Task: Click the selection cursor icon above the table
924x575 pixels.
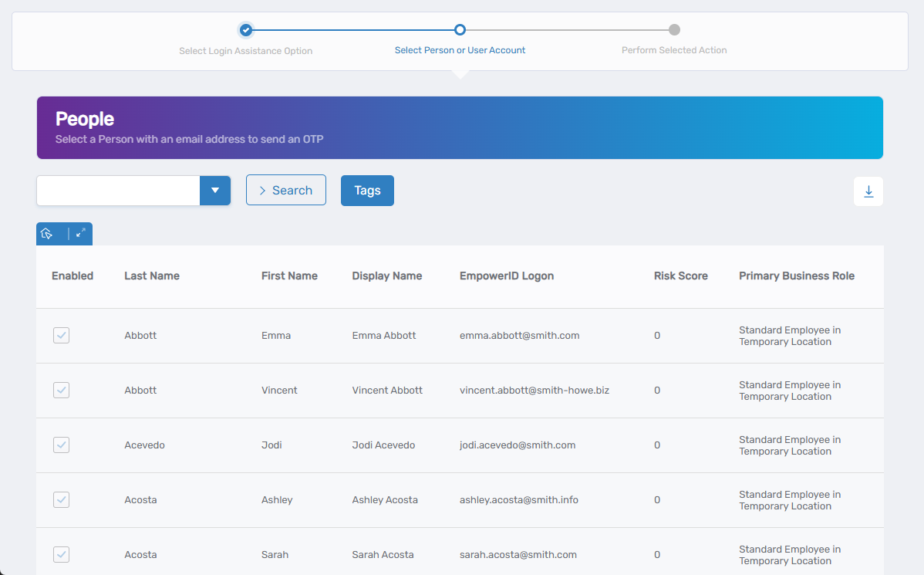Action: coord(47,234)
